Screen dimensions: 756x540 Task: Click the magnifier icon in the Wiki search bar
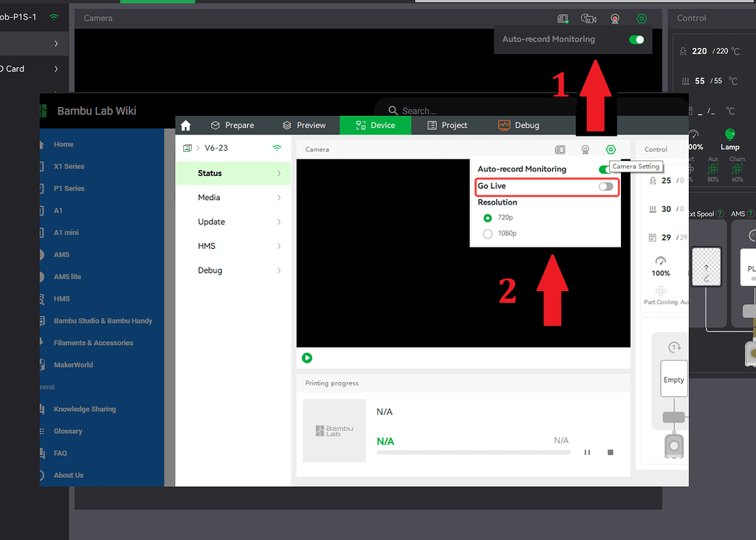click(x=393, y=111)
